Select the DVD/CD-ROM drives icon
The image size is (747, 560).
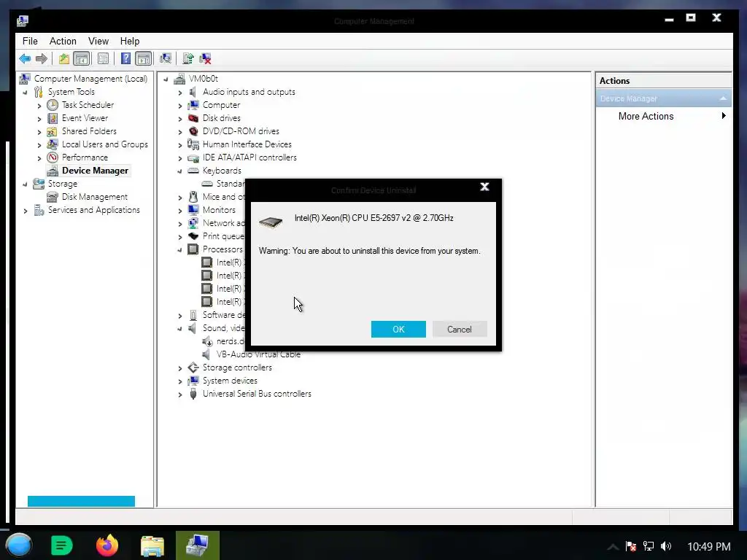click(x=193, y=131)
